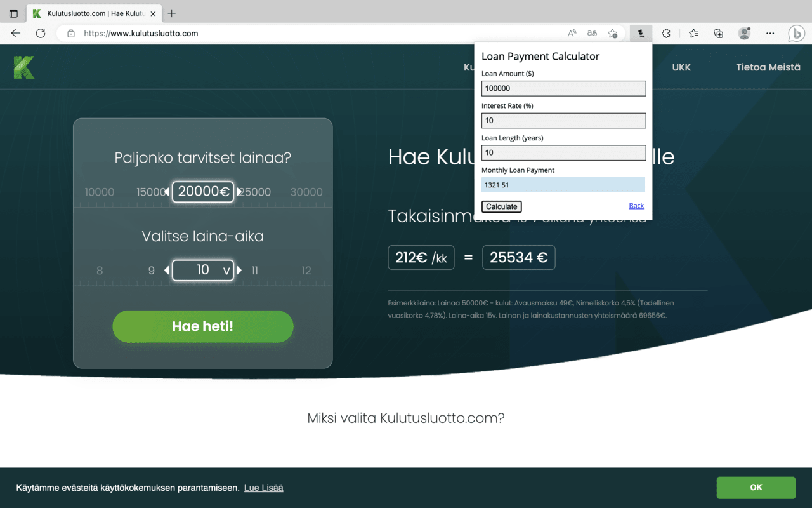Increase loan amount with right arrow

pyautogui.click(x=239, y=192)
